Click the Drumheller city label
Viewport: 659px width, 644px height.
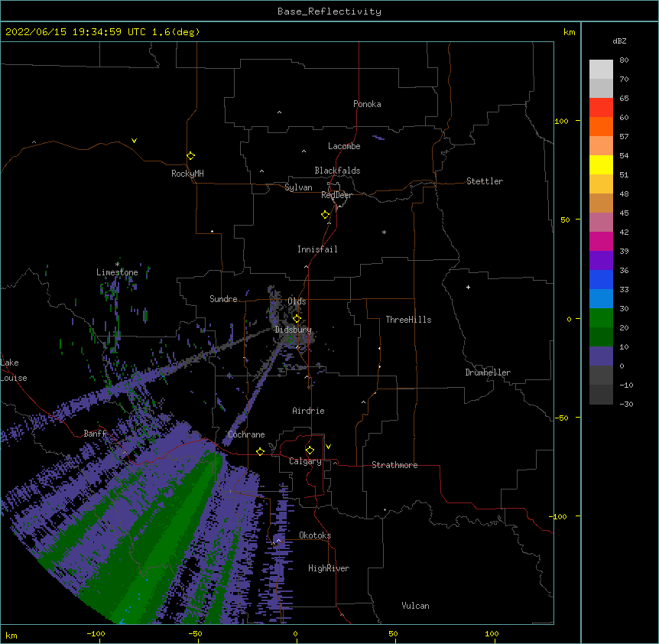[488, 372]
